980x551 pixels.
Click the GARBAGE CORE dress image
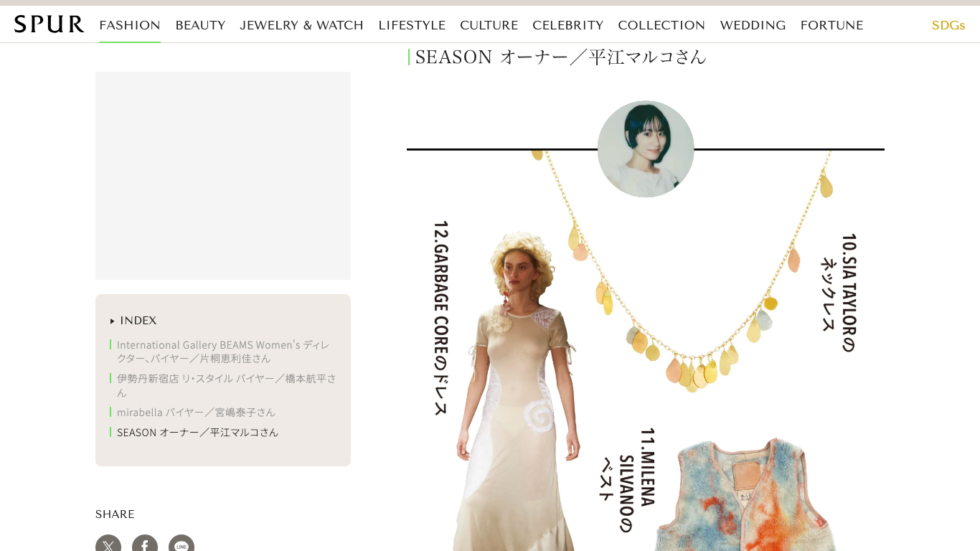click(515, 391)
